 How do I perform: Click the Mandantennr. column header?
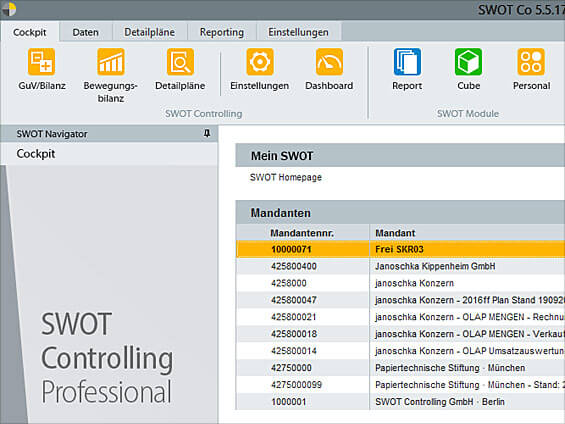[x=302, y=233]
